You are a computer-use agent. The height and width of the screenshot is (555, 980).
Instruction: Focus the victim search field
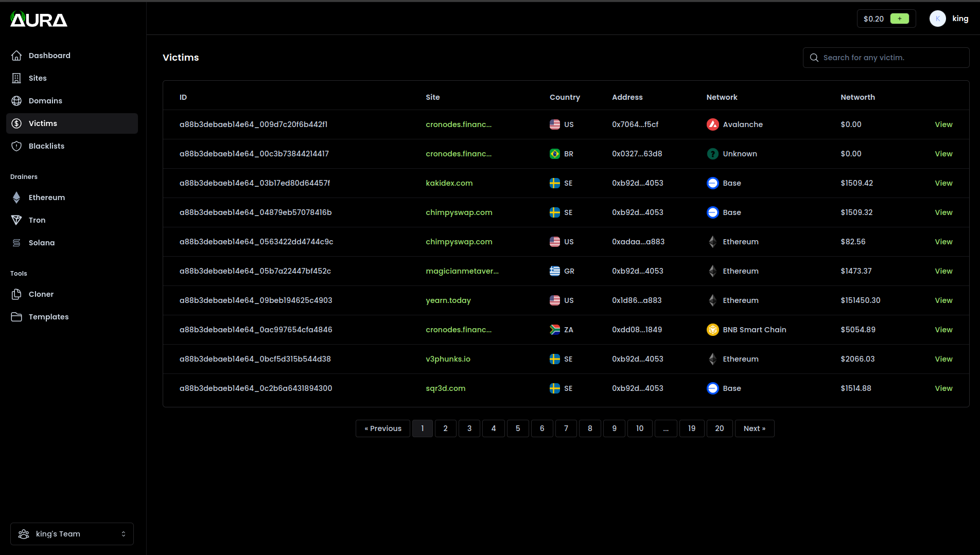886,58
